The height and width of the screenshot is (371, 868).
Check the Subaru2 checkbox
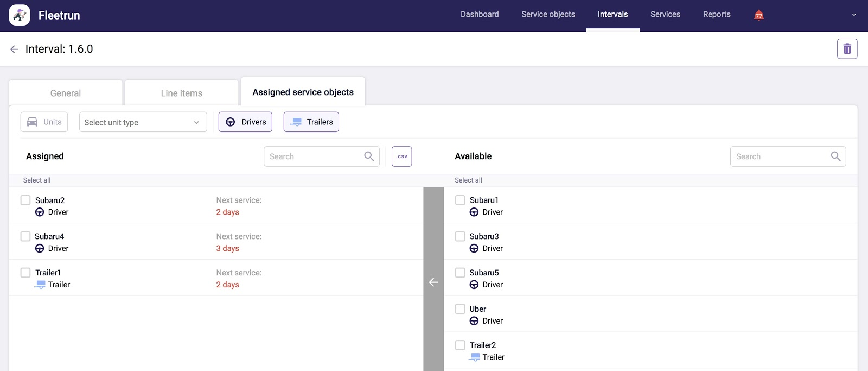tap(25, 200)
